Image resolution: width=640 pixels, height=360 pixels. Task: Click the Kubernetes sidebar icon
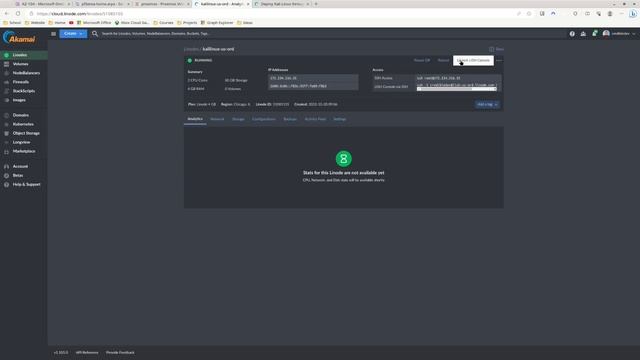6,124
